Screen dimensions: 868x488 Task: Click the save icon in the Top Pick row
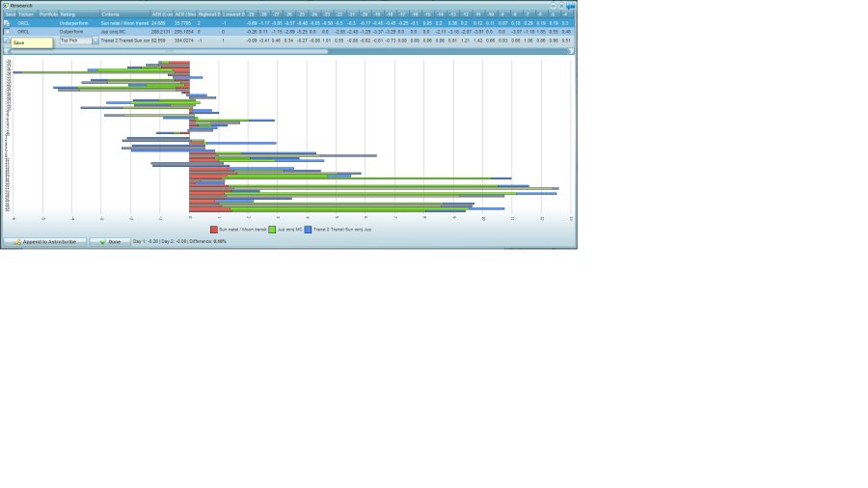click(7, 41)
